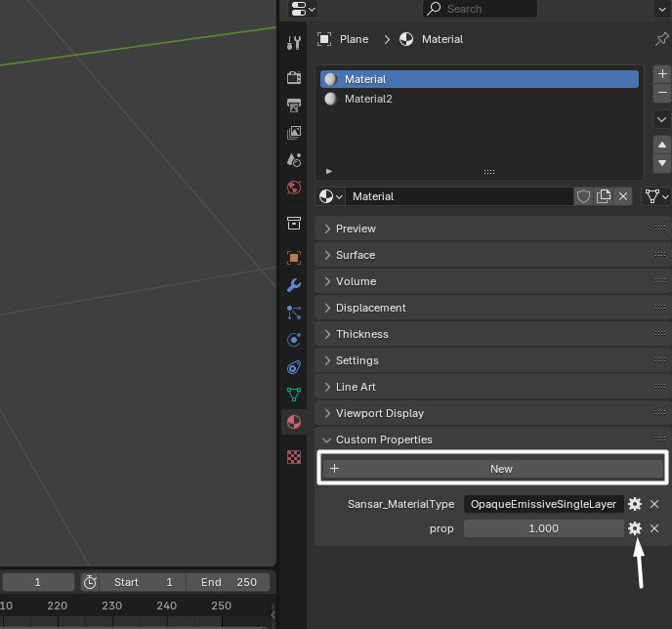Switch to Object Data properties tab
The image size is (672, 629).
pyautogui.click(x=294, y=395)
